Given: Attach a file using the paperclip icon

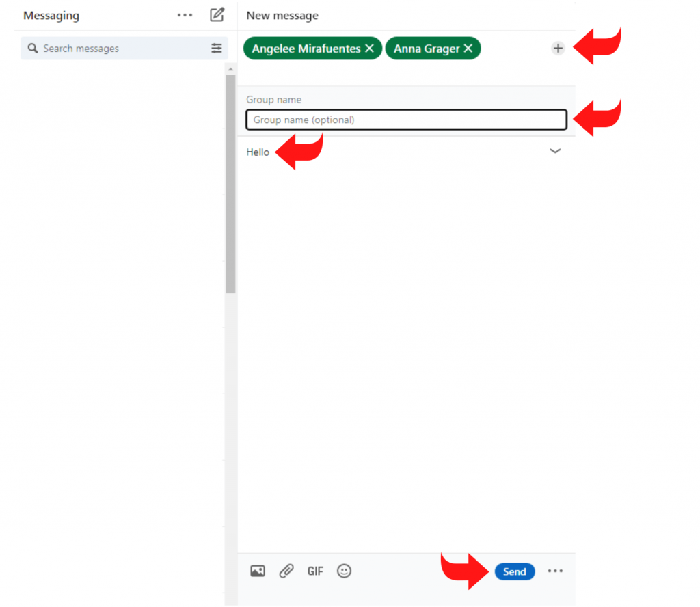Looking at the screenshot, I should pyautogui.click(x=286, y=571).
